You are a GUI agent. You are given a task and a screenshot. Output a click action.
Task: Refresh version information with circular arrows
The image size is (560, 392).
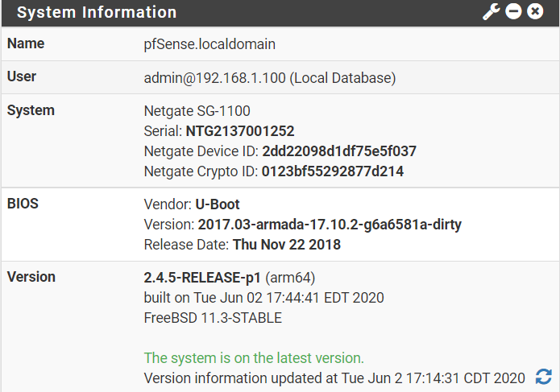click(x=544, y=377)
